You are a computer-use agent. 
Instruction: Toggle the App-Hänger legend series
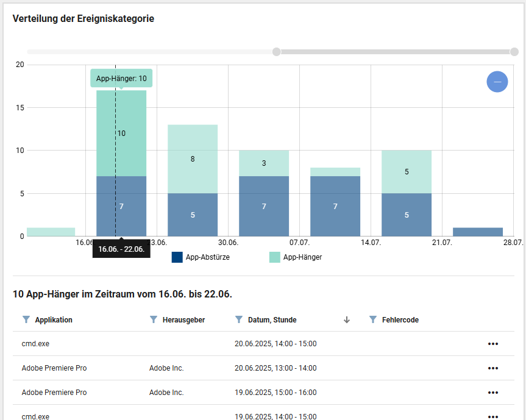[x=296, y=257]
